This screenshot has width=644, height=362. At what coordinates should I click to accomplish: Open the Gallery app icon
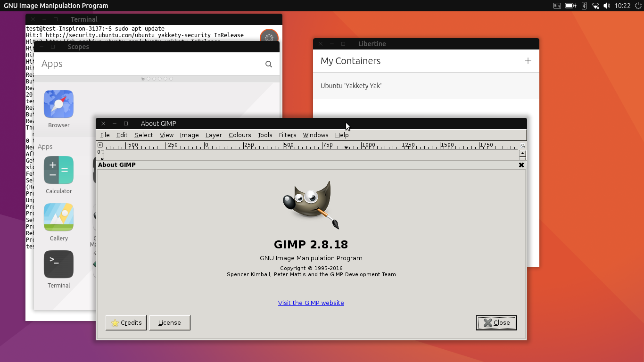tap(58, 217)
